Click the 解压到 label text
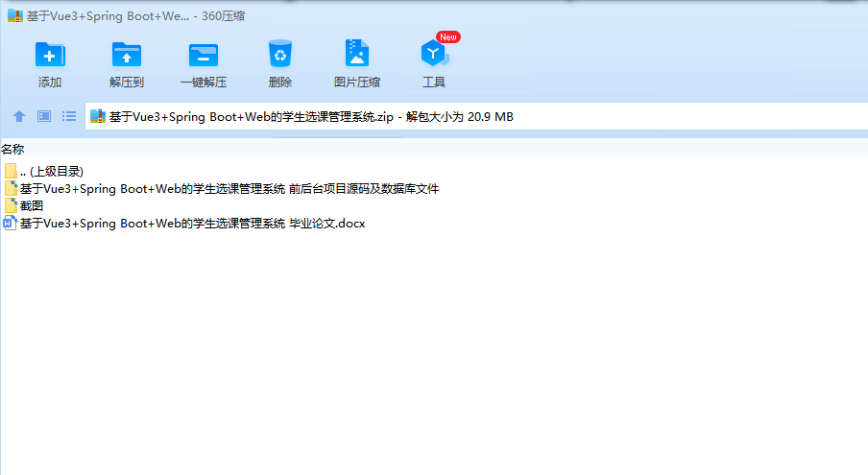Screen dimensions: 868x475 [x=126, y=83]
